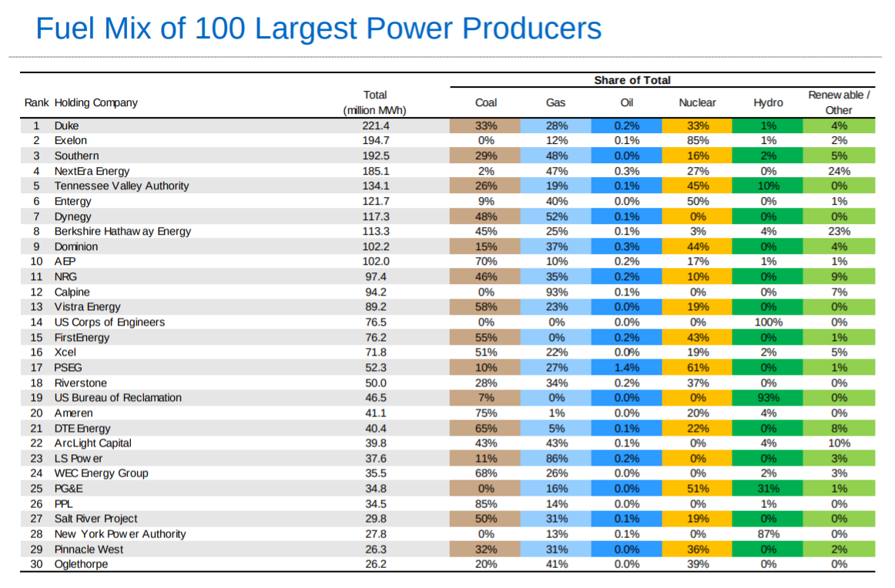Select Calpine's Gas share 93%

(x=557, y=292)
